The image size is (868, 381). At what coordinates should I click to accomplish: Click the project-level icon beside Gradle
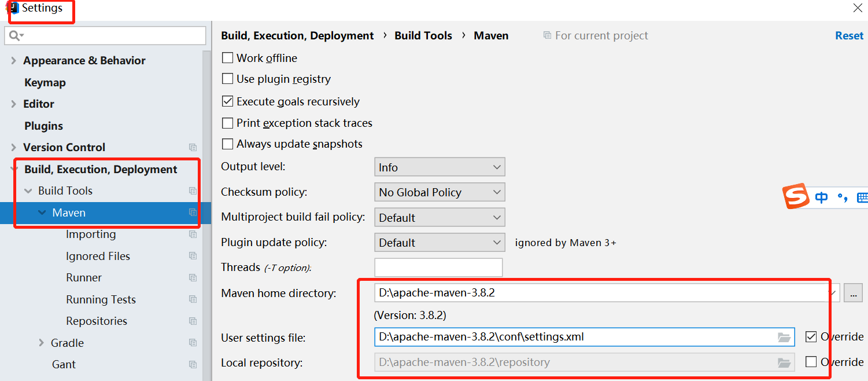click(193, 343)
